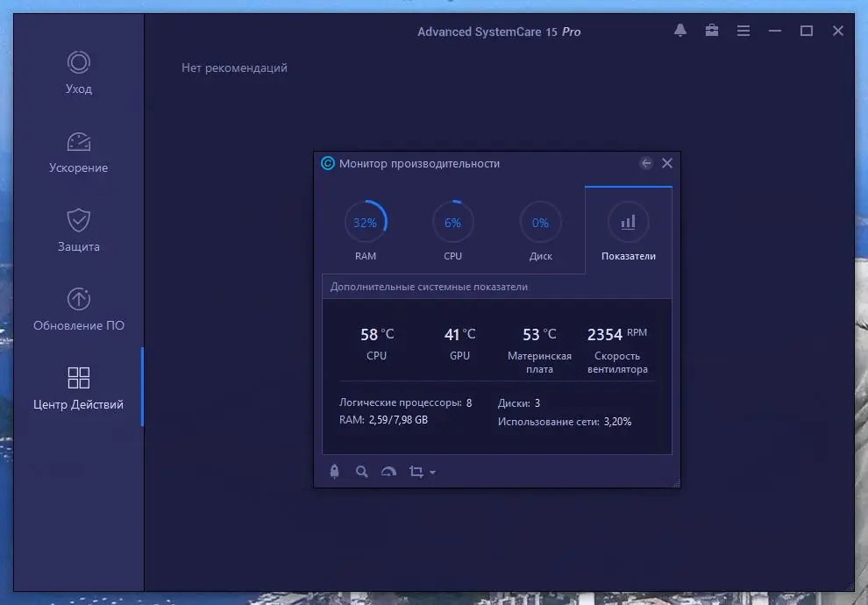Screen dimensions: 868x605
Task: Select the Ускорение sidebar icon
Action: (78, 151)
